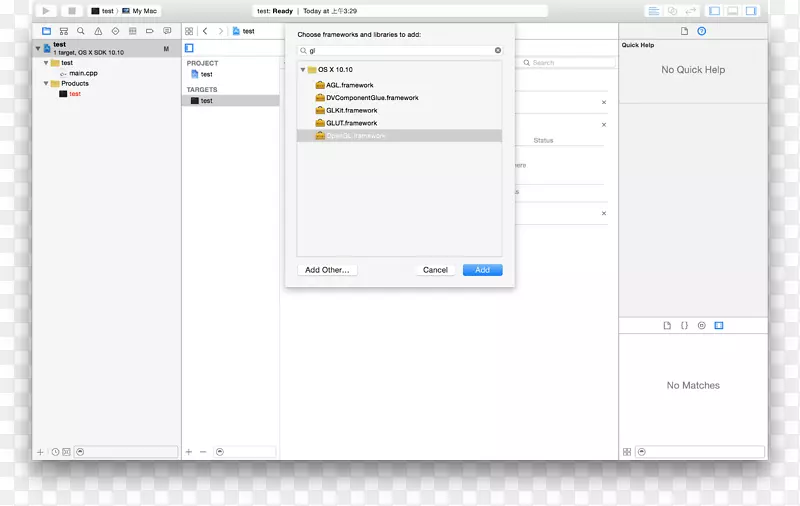This screenshot has width=800, height=506.
Task: Focus the build settings Search field
Action: [568, 63]
